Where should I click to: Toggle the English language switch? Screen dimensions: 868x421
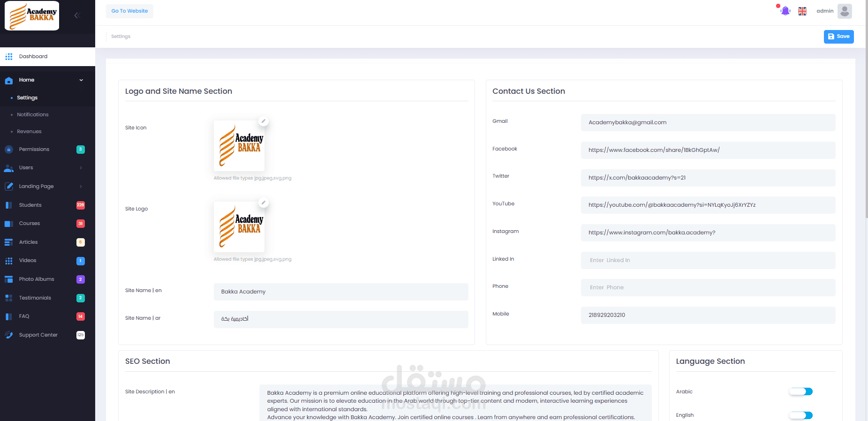point(801,415)
